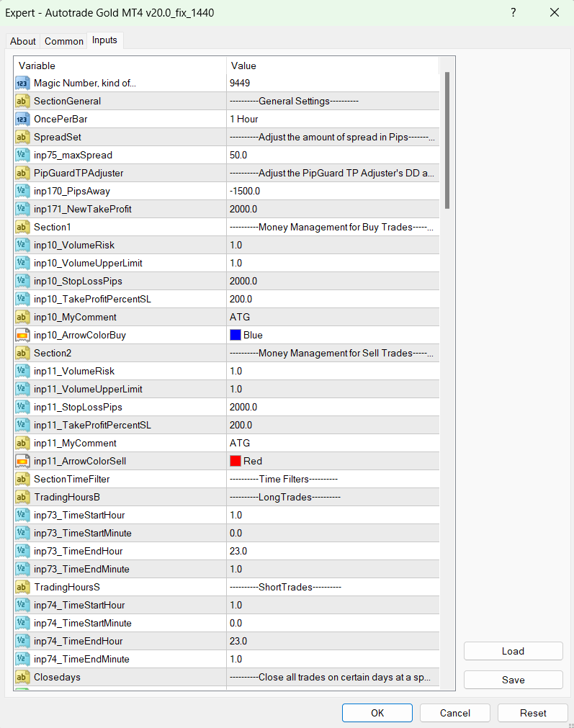574x728 pixels.
Task: Click the help question mark button
Action: pyautogui.click(x=514, y=13)
